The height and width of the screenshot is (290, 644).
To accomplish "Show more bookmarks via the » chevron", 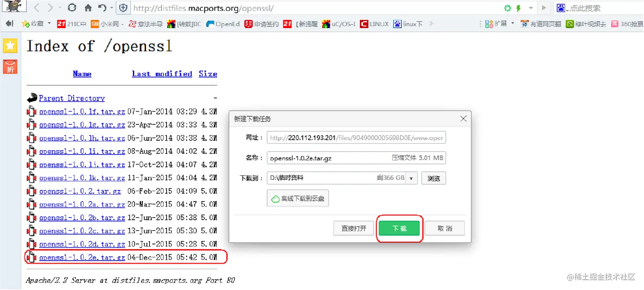I will [x=431, y=24].
